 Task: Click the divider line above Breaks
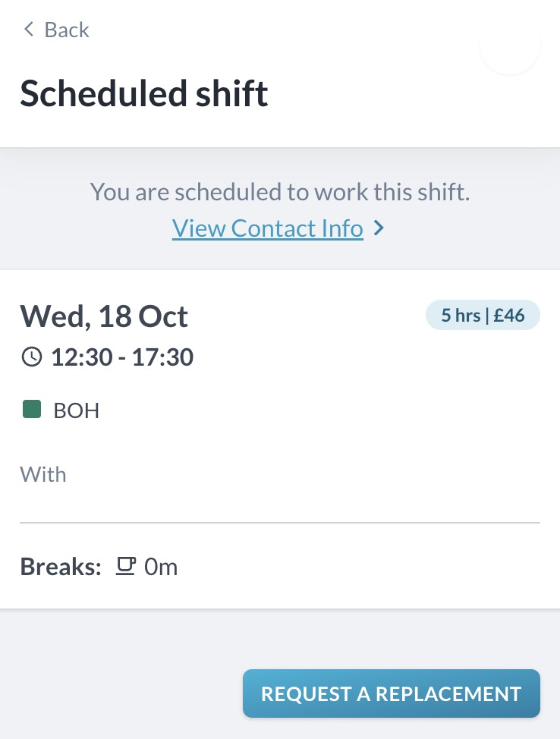tap(280, 523)
